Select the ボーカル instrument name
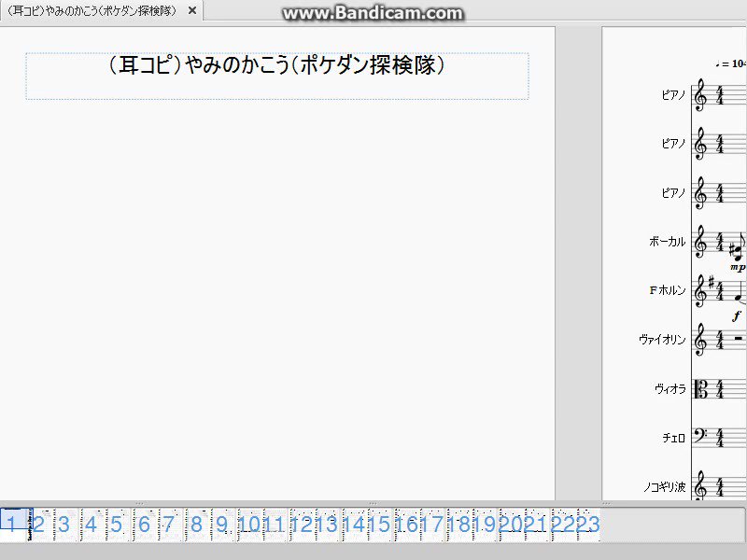Viewport: 747px width, 560px height. click(x=667, y=242)
